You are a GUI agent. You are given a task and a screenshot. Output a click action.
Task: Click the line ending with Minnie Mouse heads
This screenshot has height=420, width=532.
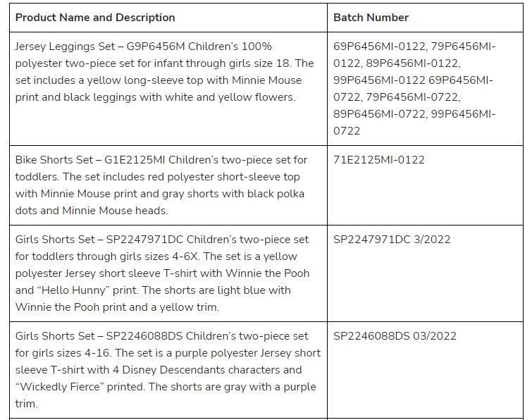[x=92, y=211]
